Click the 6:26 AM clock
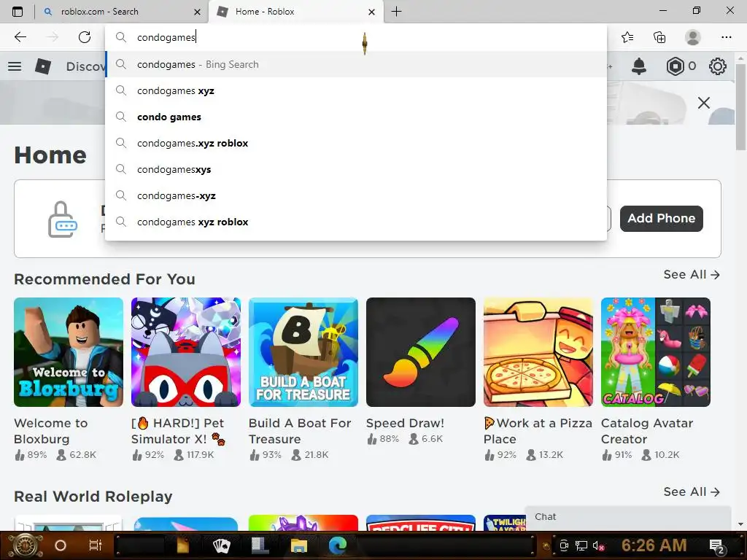The image size is (747, 560). [654, 545]
